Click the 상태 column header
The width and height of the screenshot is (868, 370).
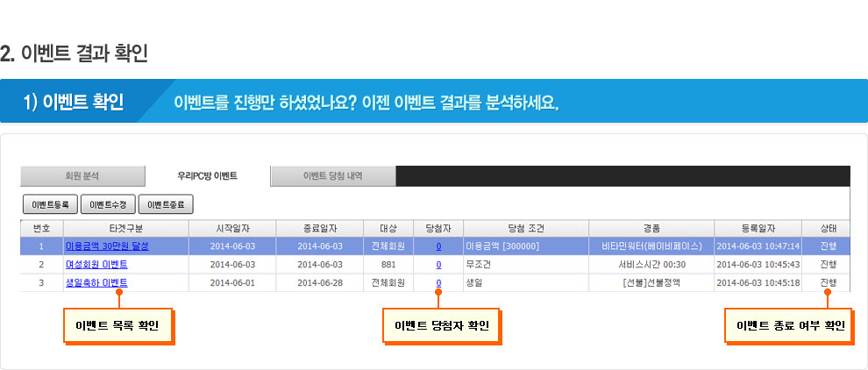tap(827, 228)
